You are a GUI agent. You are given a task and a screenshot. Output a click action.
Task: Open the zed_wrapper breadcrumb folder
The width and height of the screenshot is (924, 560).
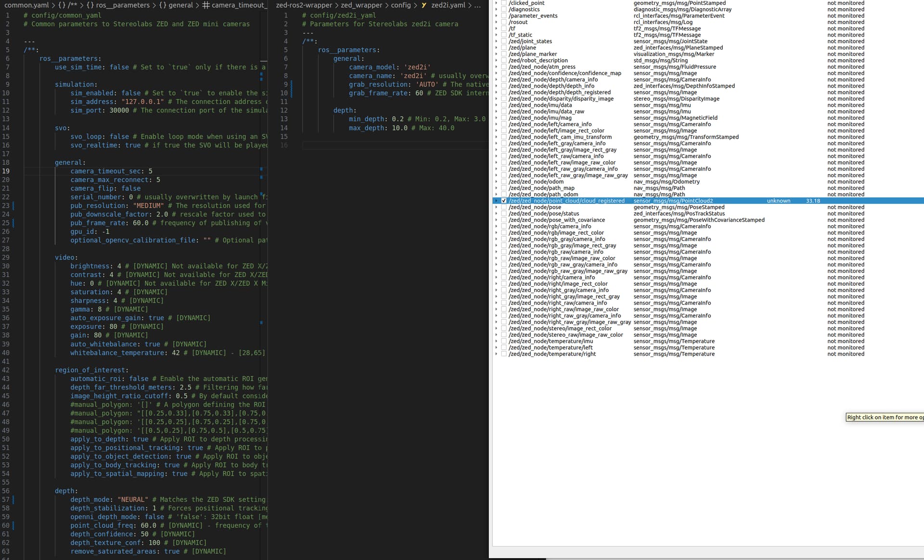(x=361, y=5)
